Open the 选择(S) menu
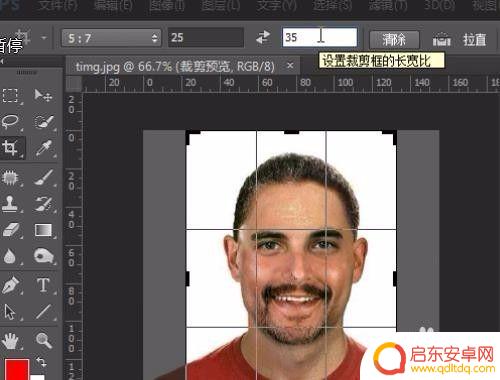 coord(332,6)
